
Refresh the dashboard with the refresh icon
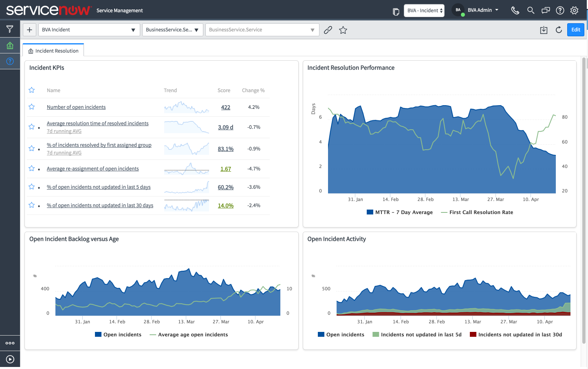point(559,29)
